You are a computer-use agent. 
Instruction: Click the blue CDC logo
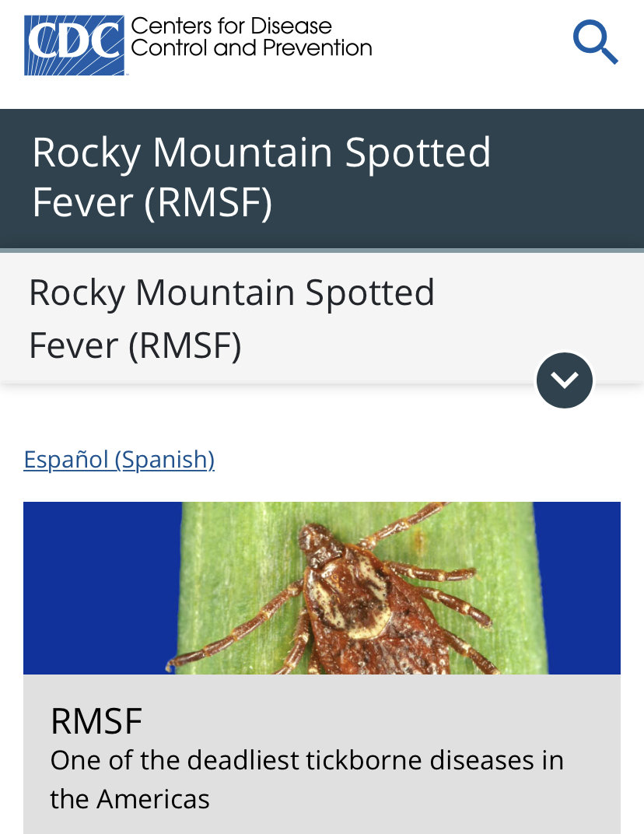(x=74, y=45)
